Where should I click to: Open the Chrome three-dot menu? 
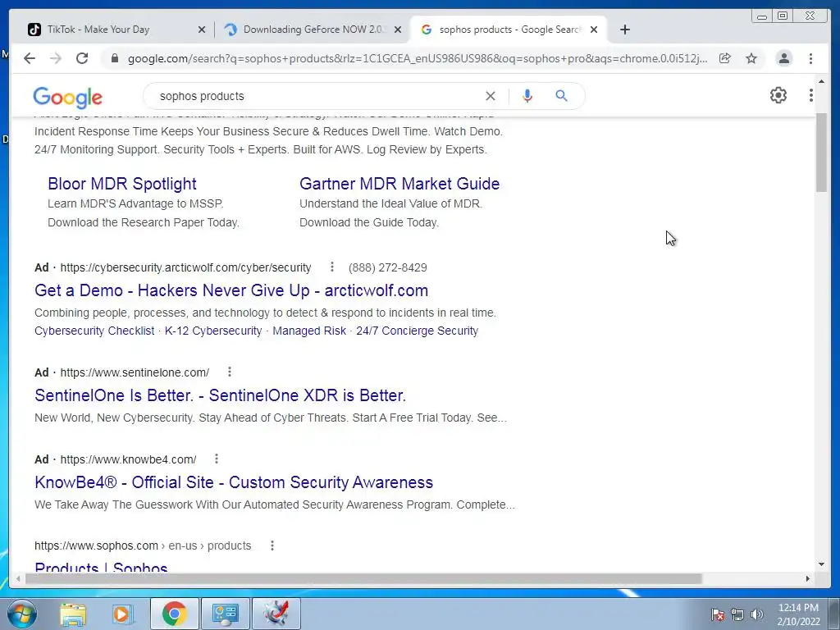pyautogui.click(x=811, y=58)
